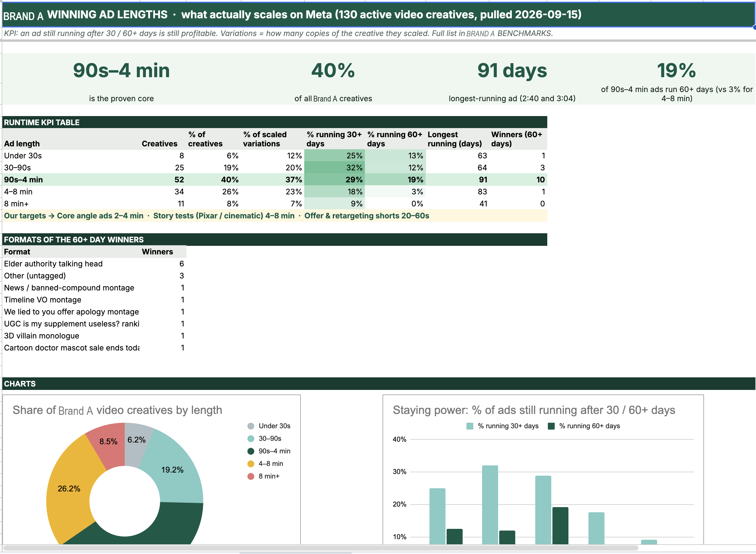Select the CHARTS section header bar
756x554 pixels.
378,384
